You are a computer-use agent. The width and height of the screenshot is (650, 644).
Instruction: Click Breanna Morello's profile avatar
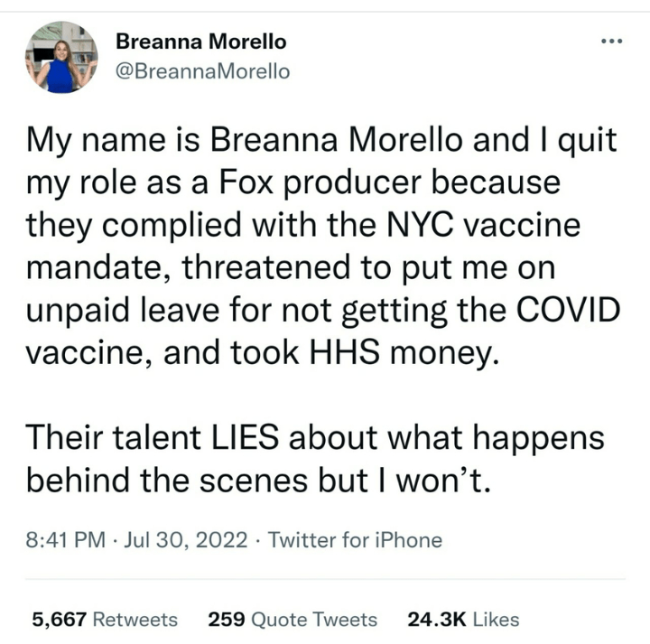(60, 57)
